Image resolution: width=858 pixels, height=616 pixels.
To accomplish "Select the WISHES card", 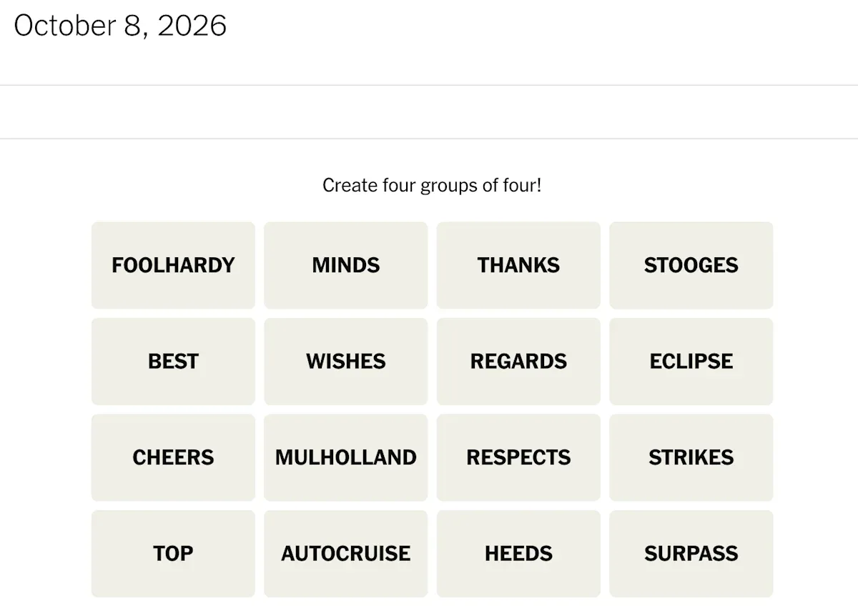I will [x=346, y=362].
